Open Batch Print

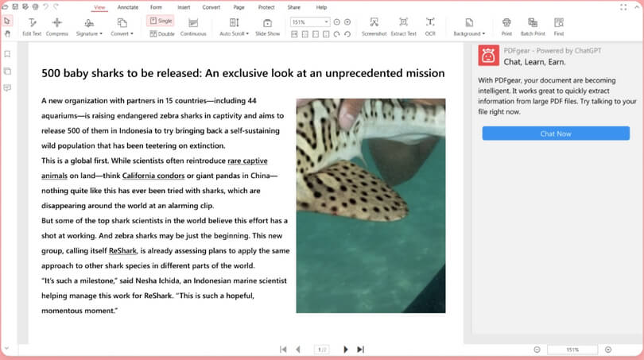point(533,27)
